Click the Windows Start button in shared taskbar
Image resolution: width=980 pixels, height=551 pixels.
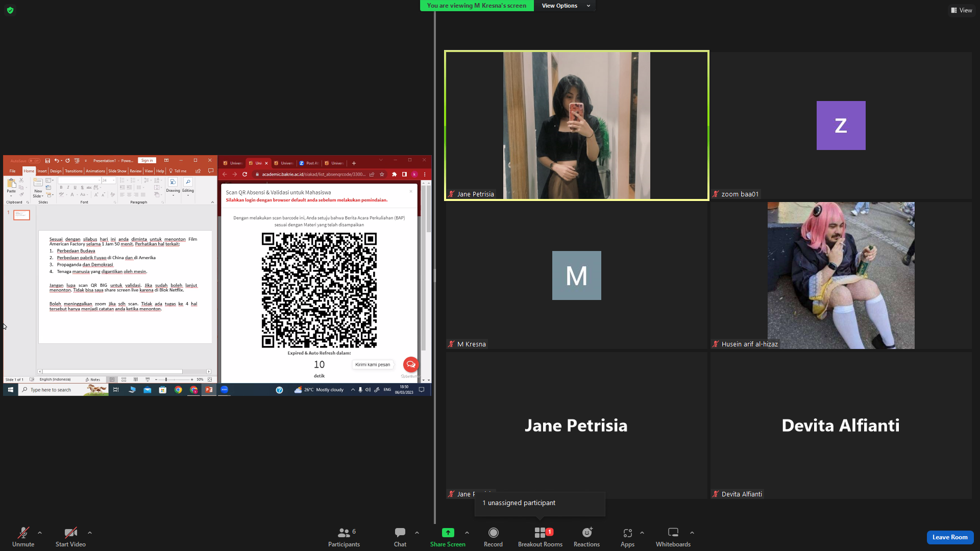coord(10,390)
